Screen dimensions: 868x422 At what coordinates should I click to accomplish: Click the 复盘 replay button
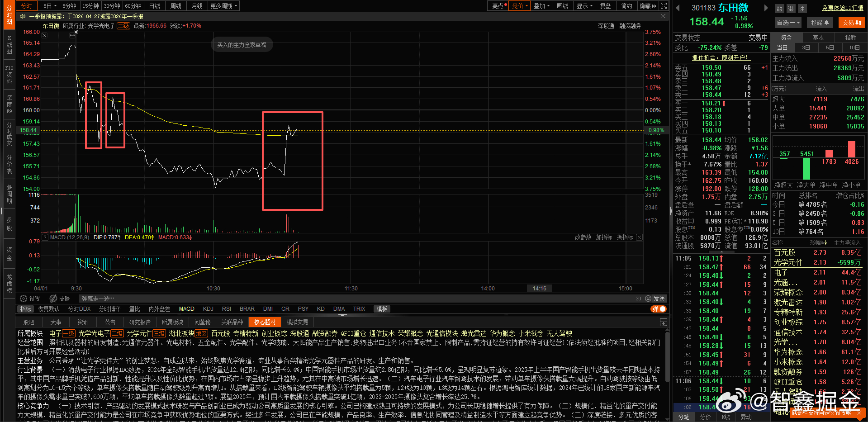pyautogui.click(x=606, y=6)
